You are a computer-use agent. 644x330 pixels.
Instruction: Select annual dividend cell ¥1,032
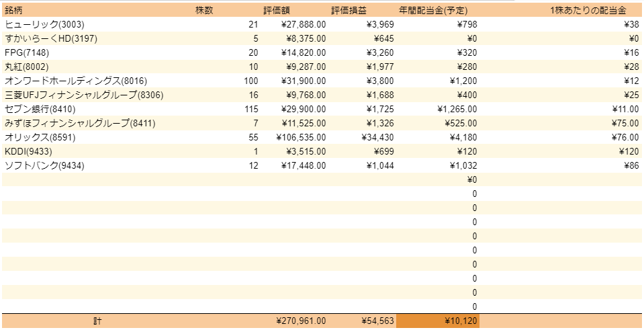(464, 165)
